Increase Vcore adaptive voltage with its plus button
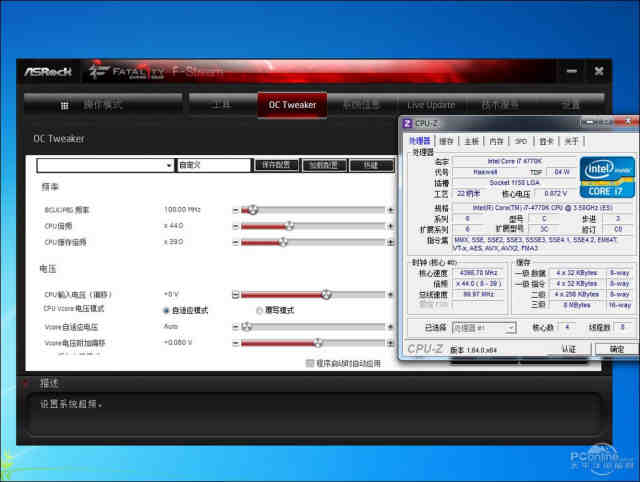 pyautogui.click(x=391, y=327)
